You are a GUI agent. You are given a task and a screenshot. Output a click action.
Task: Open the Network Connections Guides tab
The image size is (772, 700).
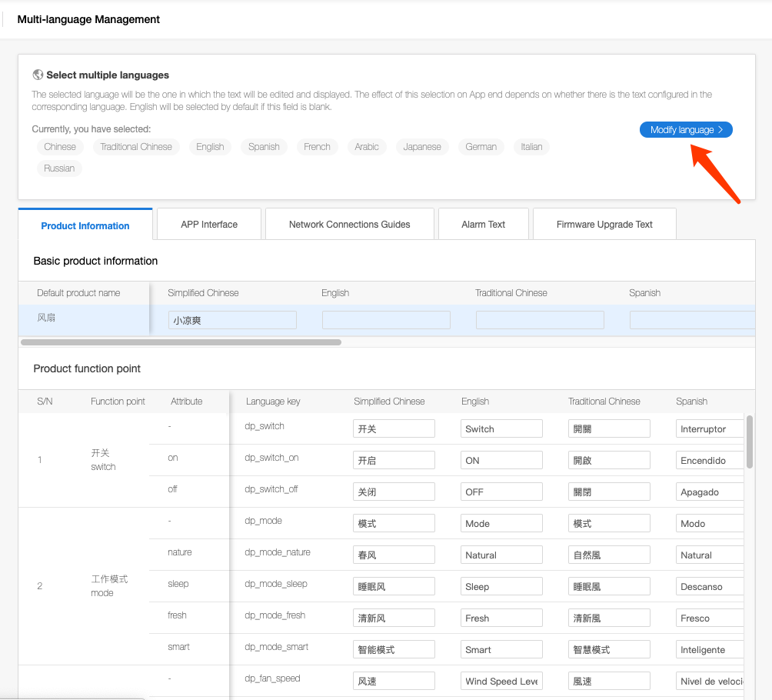[x=349, y=225]
